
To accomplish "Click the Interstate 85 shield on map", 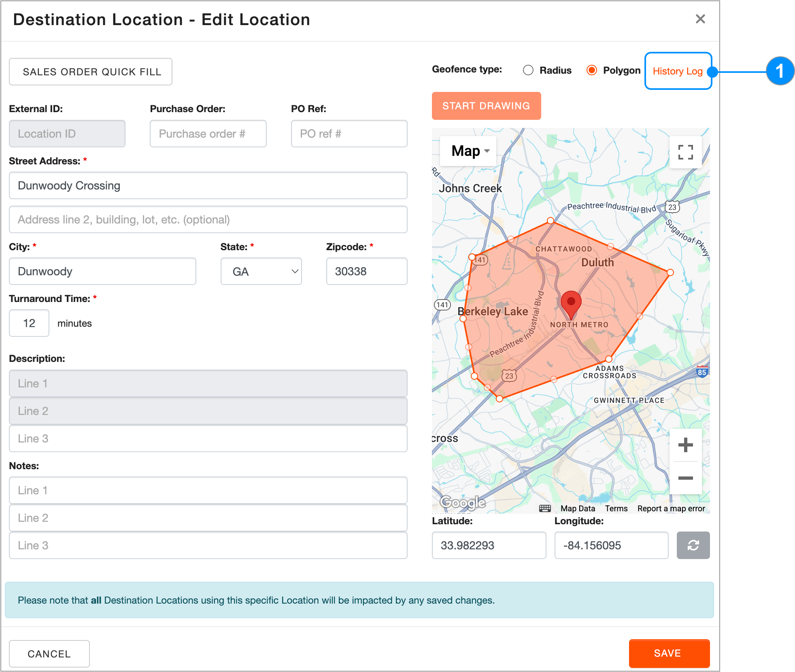I will click(x=701, y=372).
